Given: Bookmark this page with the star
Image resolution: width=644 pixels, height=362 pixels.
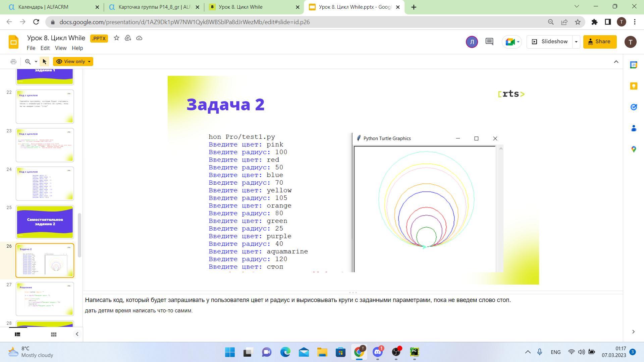Looking at the screenshot, I should pyautogui.click(x=578, y=22).
